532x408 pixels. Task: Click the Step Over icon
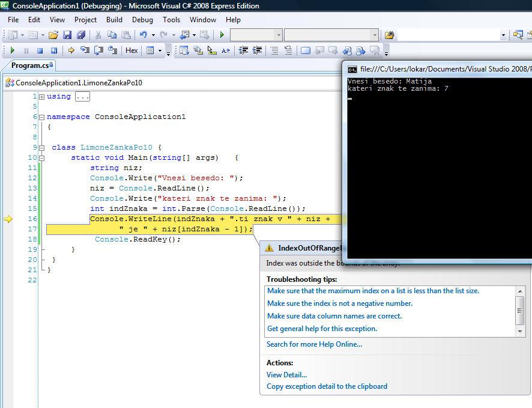(98, 50)
